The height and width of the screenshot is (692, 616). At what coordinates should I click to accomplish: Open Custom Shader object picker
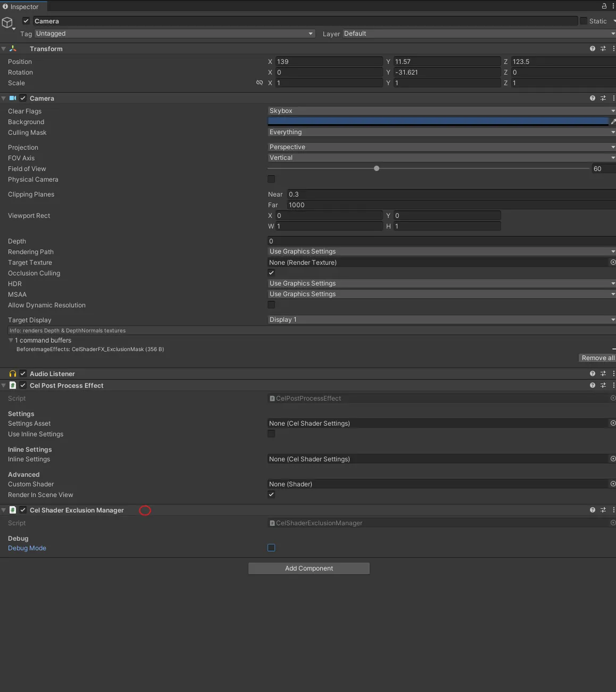point(613,484)
